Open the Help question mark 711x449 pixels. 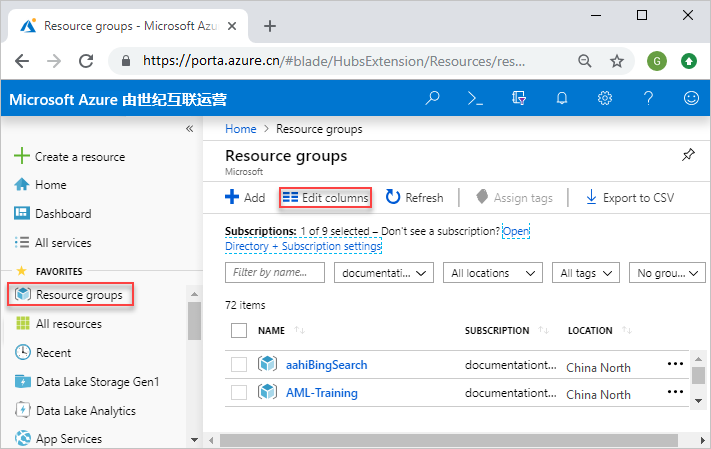point(648,98)
